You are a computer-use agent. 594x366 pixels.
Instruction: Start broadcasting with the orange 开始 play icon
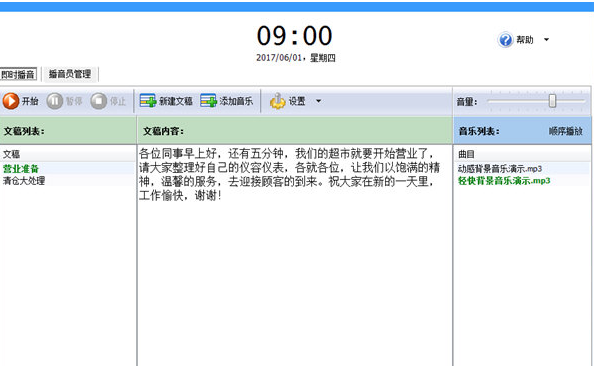coord(11,101)
